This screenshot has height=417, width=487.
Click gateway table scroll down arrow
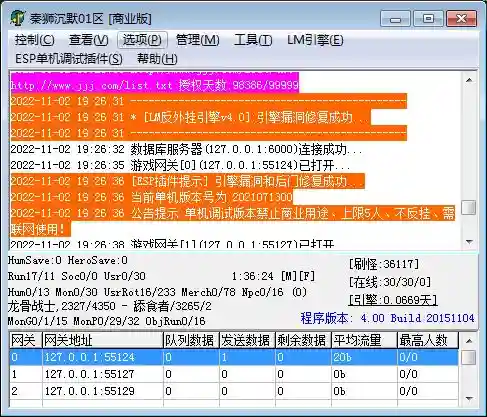click(x=469, y=398)
